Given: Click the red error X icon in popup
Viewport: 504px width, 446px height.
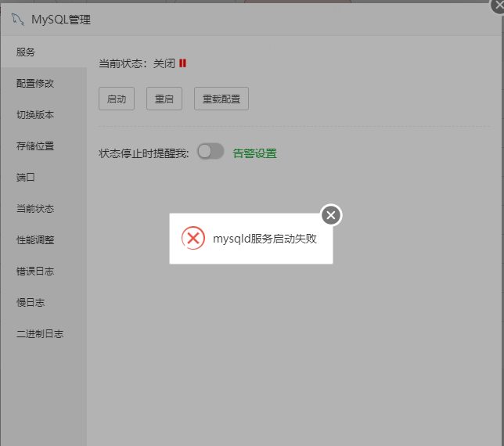Looking at the screenshot, I should click(193, 238).
